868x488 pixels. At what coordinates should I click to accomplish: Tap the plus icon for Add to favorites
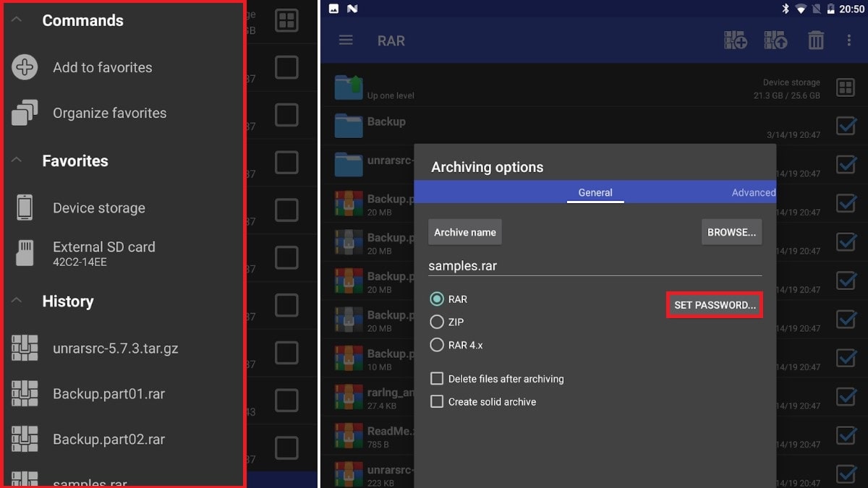click(25, 67)
